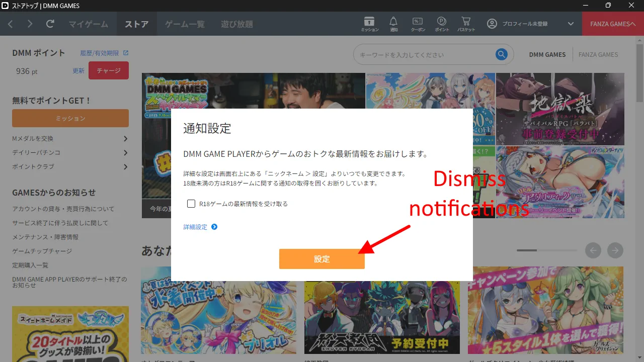Open デイリーパチンコ chevron row

tap(70, 152)
